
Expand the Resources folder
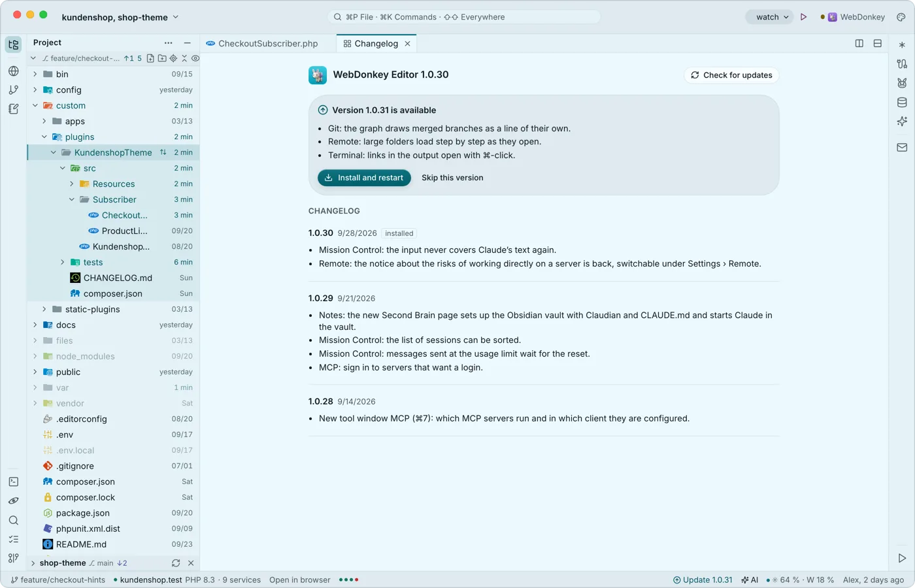72,184
